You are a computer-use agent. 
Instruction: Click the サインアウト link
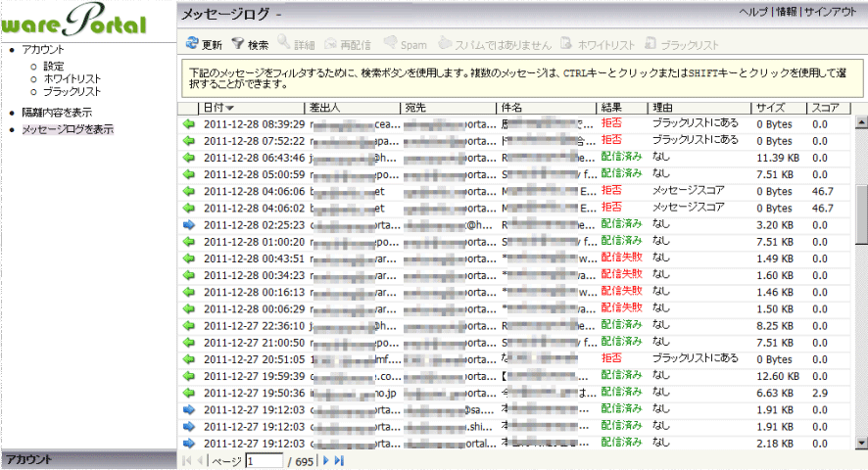tap(835, 12)
